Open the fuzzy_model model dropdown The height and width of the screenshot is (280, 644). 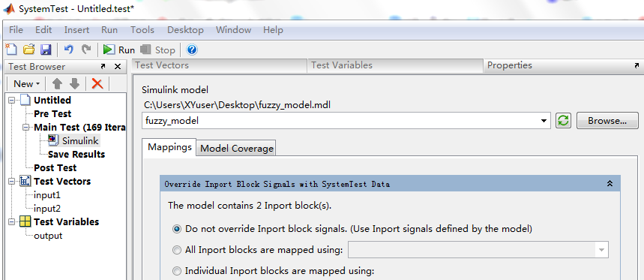(544, 121)
